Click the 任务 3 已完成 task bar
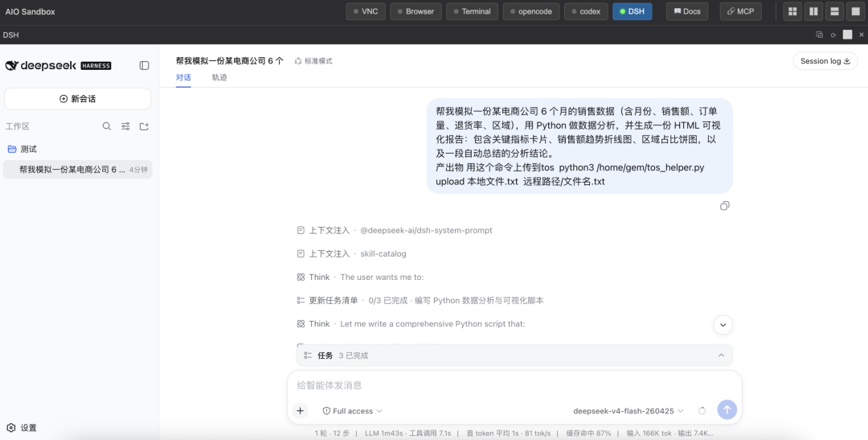Viewport: 868px width, 440px height. (514, 356)
